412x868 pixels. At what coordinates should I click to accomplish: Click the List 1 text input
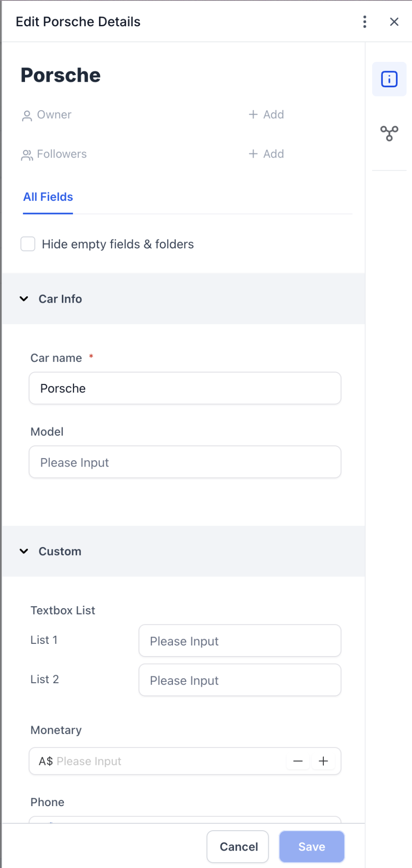[x=239, y=641]
